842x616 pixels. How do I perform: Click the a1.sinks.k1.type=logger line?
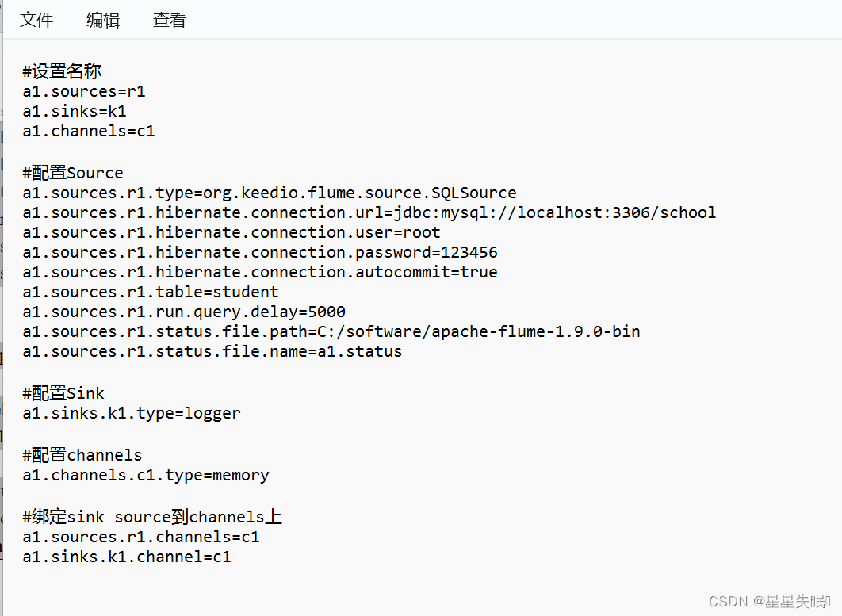tap(132, 414)
